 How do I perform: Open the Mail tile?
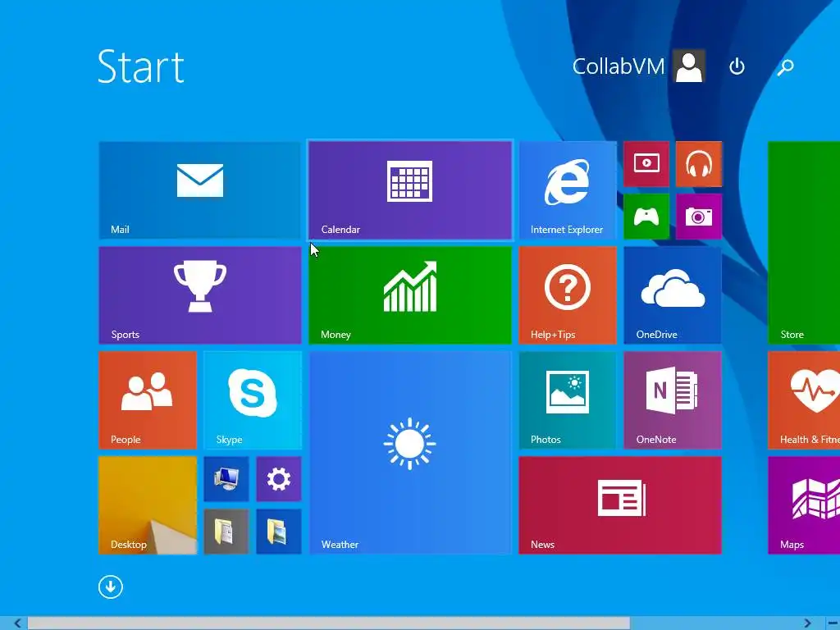pyautogui.click(x=200, y=189)
